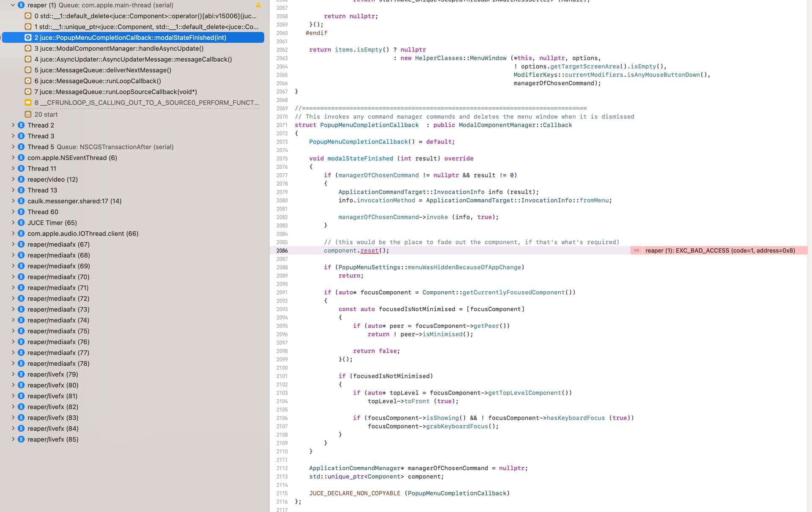Click thread icon of reaper/livefx (85)
The image size is (812, 512).
[21, 439]
